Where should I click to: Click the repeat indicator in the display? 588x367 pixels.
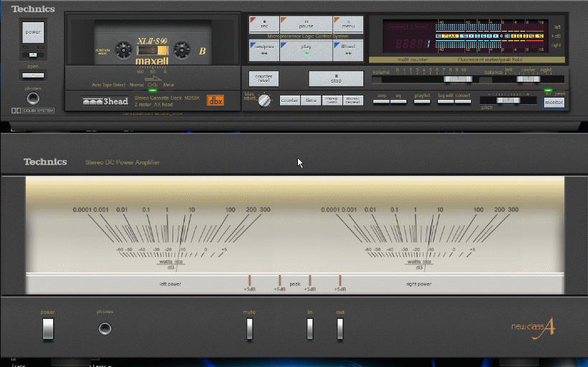click(x=421, y=27)
